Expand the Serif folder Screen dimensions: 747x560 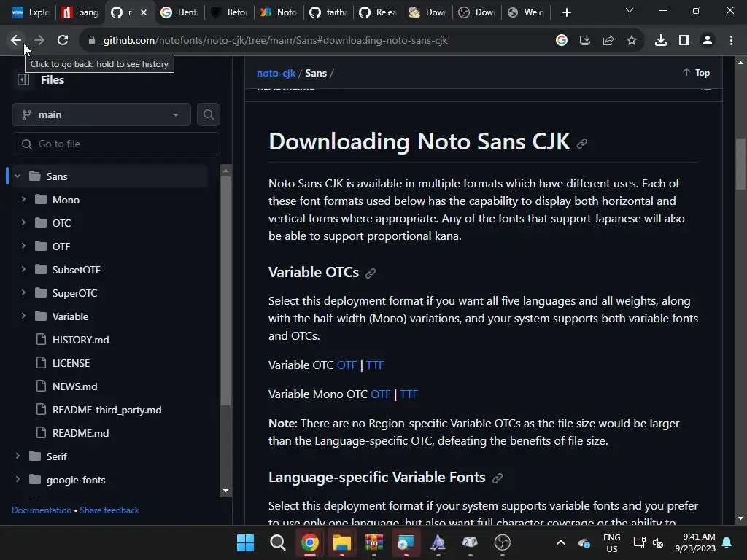click(18, 456)
